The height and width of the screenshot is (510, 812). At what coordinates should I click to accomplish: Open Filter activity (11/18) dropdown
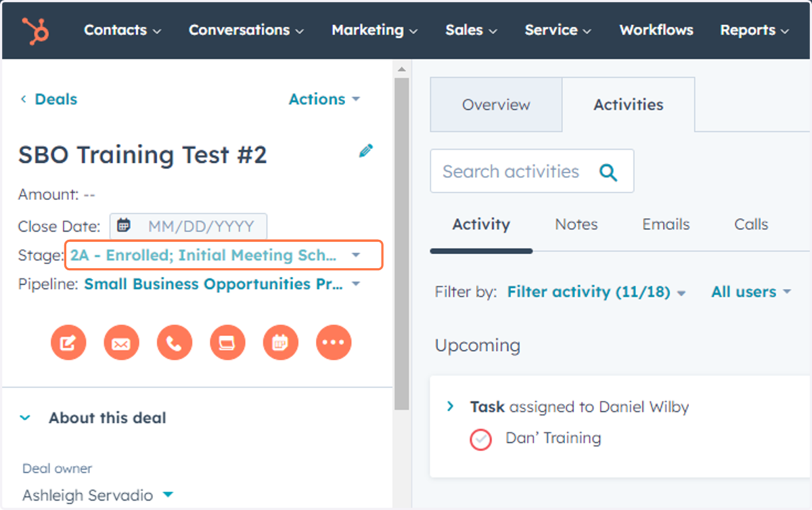(x=596, y=292)
